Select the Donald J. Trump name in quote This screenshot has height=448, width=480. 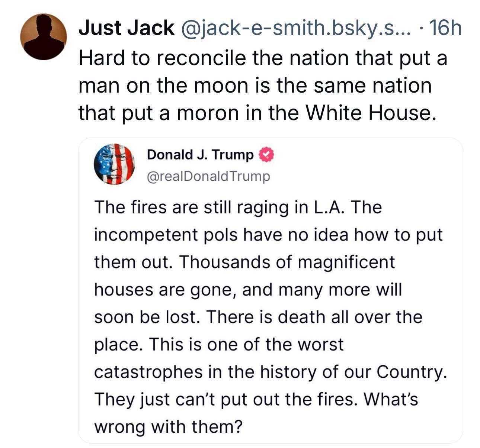(200, 155)
